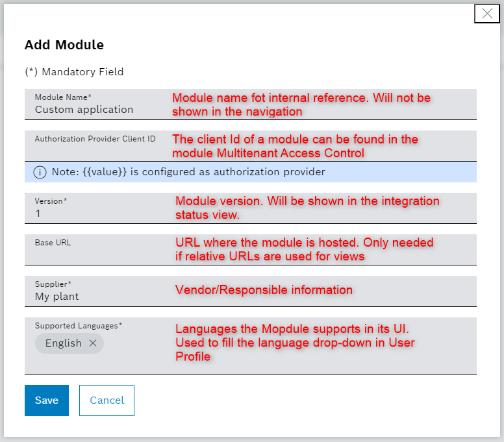The height and width of the screenshot is (442, 504).
Task: Click the Mandatory Field hint text
Action: coord(74,71)
